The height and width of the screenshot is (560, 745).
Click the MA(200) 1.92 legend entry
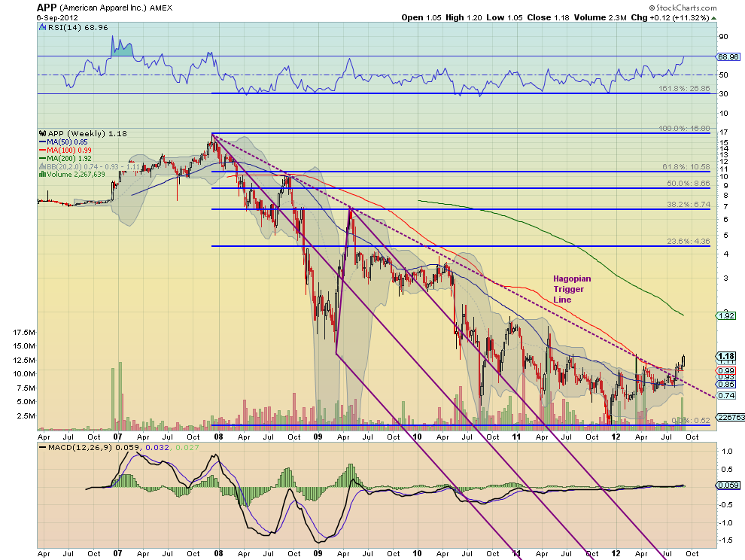pyautogui.click(x=69, y=158)
